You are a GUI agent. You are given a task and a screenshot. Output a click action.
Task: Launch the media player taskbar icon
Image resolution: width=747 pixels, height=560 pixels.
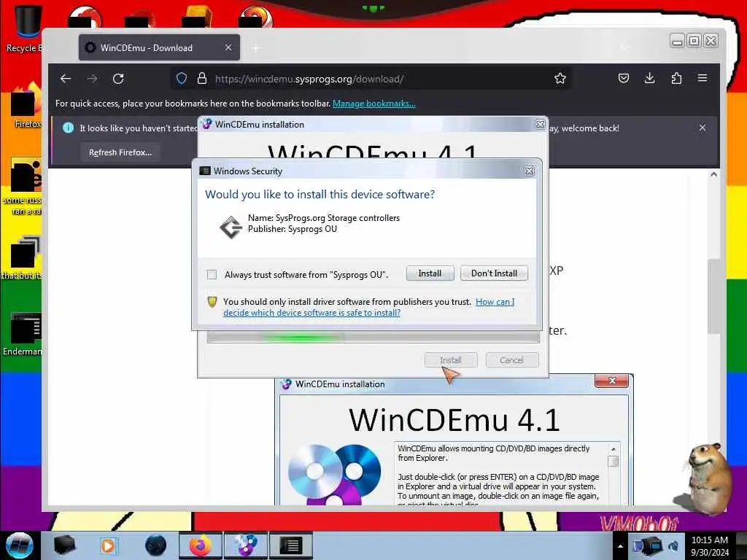tap(108, 545)
